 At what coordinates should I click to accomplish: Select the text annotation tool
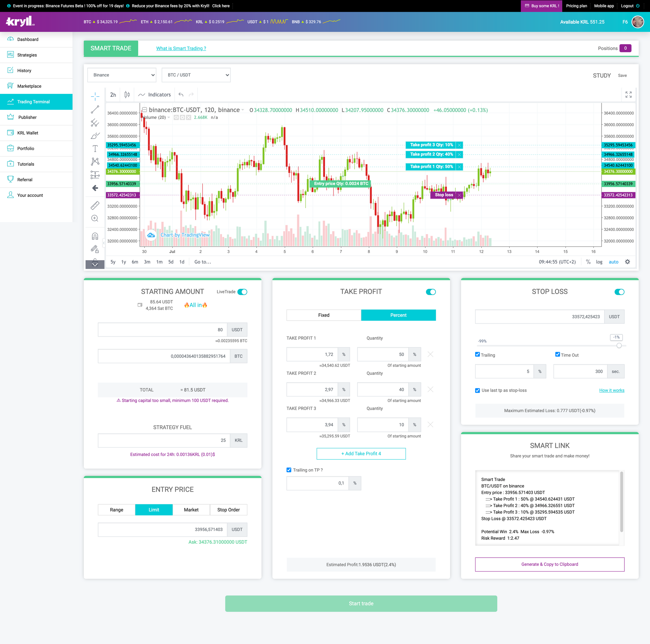coord(95,148)
